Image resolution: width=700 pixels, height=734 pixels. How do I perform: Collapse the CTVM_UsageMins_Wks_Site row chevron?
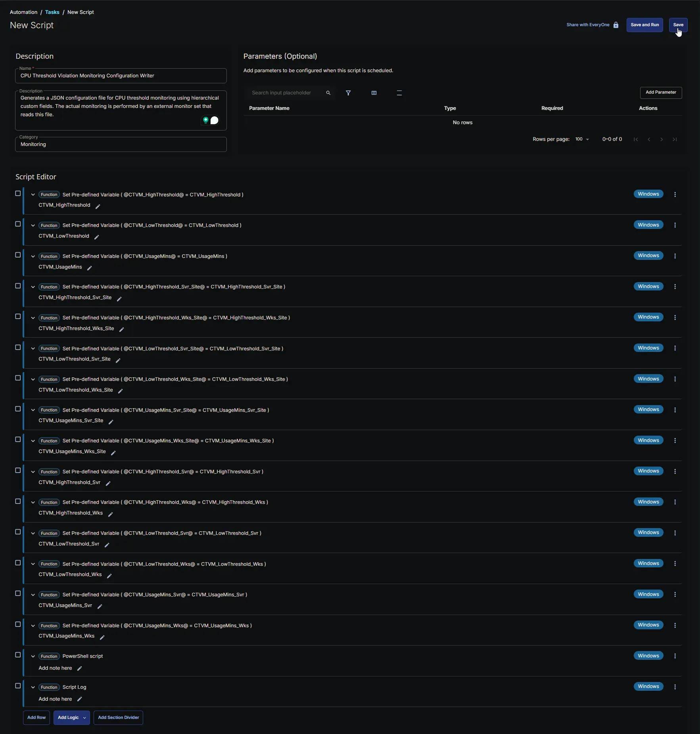point(33,441)
